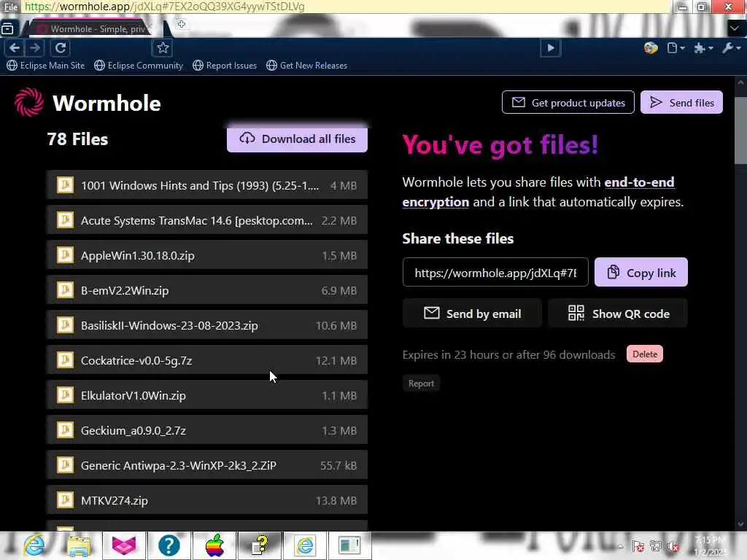This screenshot has width=747, height=560.
Task: Open the page menu dropdown icon
Action: 676,47
